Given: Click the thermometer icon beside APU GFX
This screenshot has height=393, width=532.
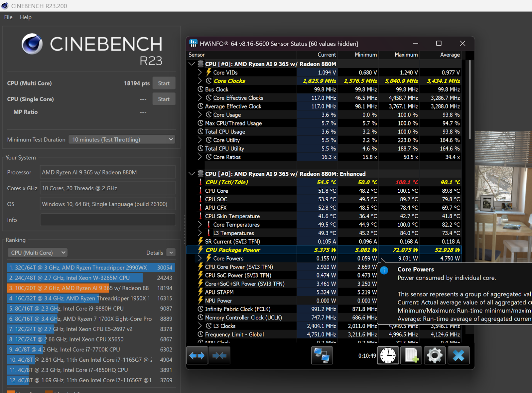Looking at the screenshot, I should (x=200, y=207).
